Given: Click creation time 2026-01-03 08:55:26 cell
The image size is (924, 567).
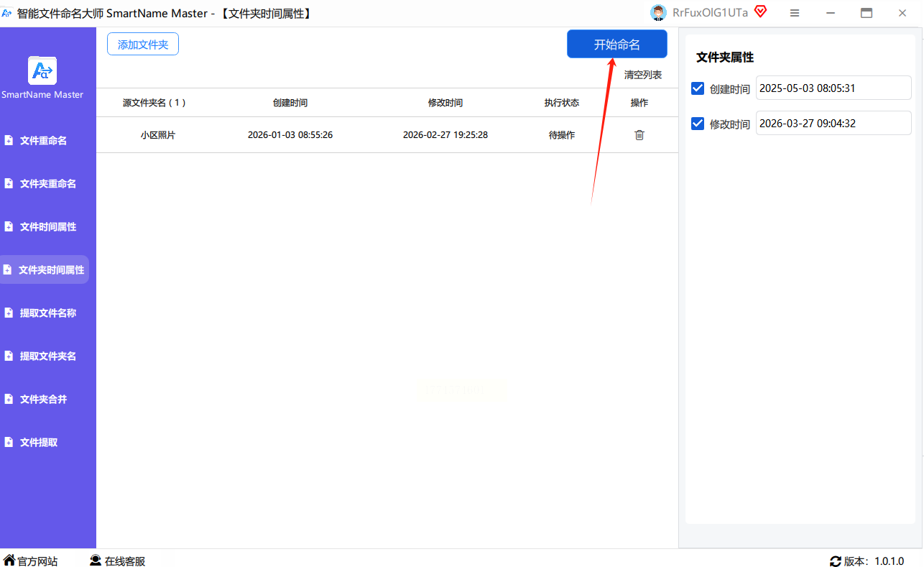Looking at the screenshot, I should pyautogui.click(x=290, y=135).
